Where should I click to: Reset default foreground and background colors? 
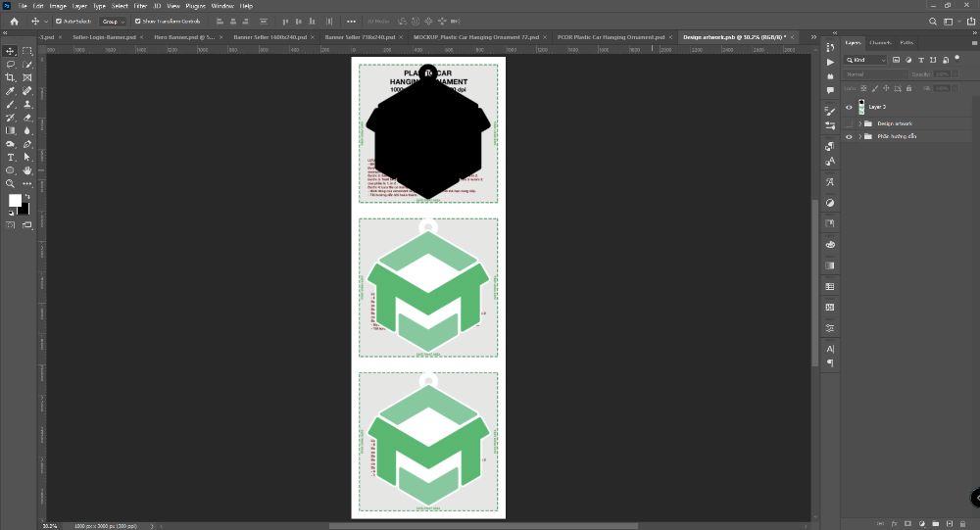click(x=11, y=213)
